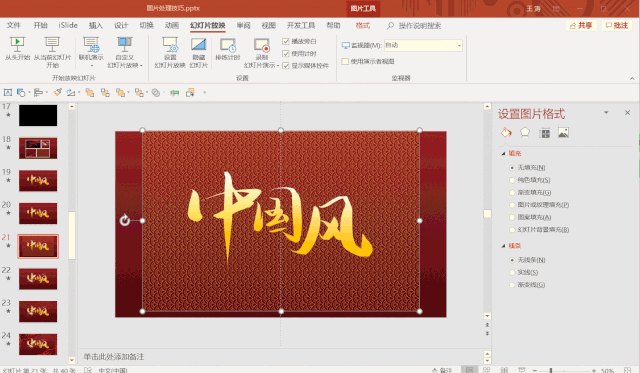Open Size & Properties icon in format pane
640x373 pixels.
click(544, 133)
